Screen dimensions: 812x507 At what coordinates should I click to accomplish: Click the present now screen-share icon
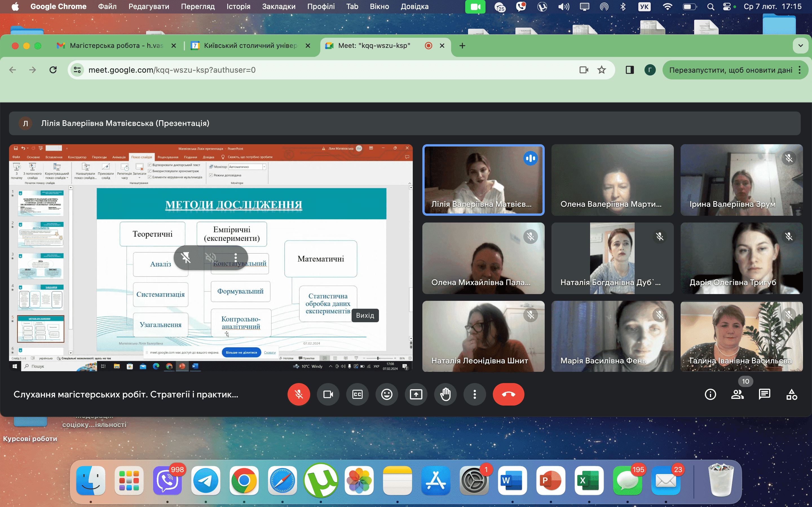coord(416,394)
